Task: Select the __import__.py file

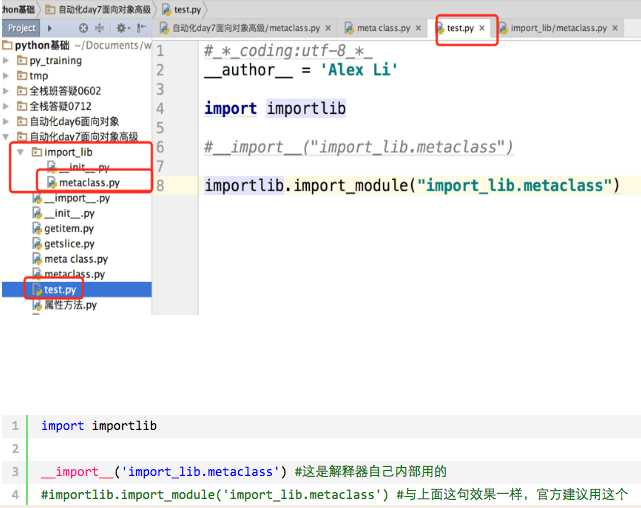Action: tap(71, 198)
